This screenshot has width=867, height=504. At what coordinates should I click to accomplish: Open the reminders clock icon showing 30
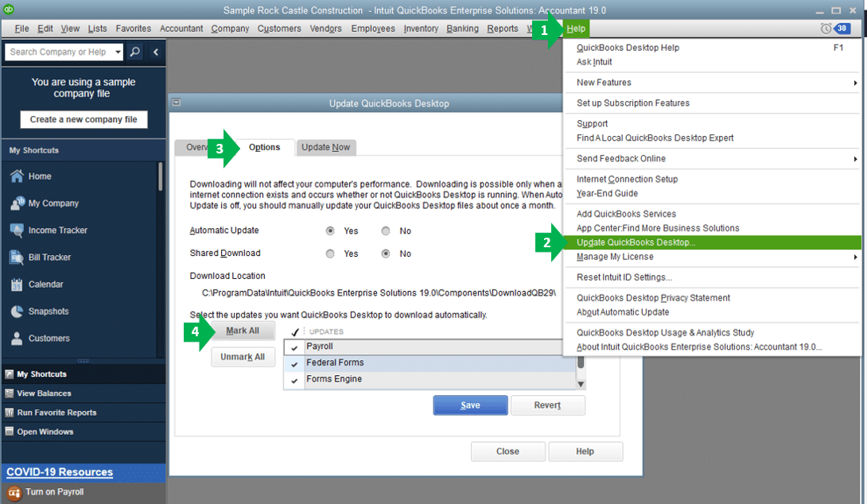[826, 28]
